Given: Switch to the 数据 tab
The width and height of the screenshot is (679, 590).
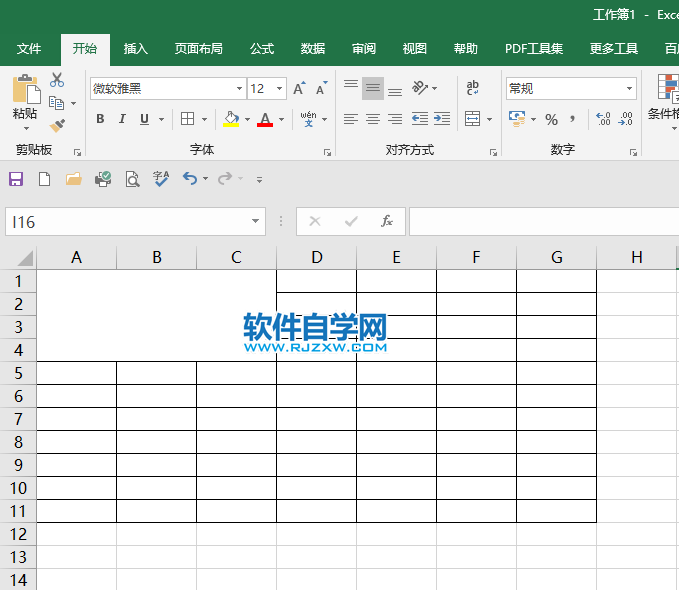Looking at the screenshot, I should click(x=313, y=49).
